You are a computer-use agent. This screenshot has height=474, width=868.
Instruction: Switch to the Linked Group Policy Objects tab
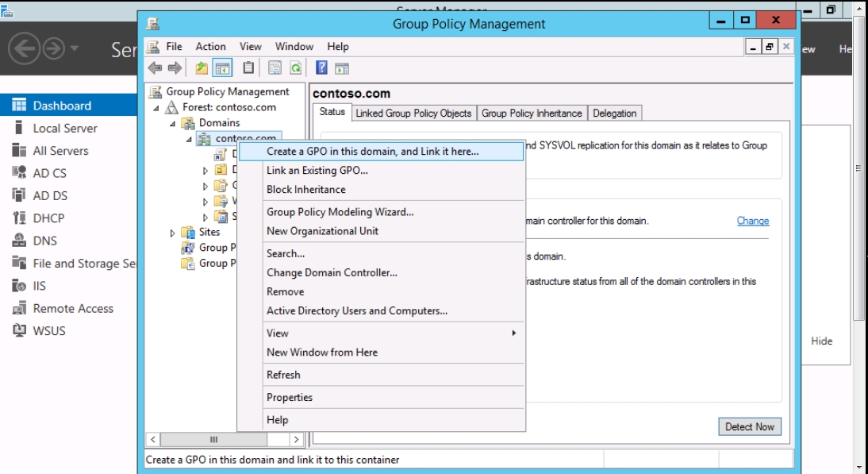(413, 114)
